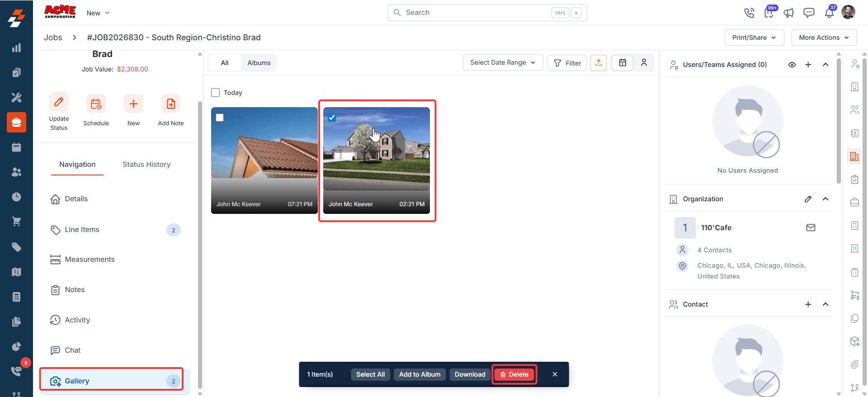
Task: Open the megaphone announcements icon
Action: coord(789,13)
